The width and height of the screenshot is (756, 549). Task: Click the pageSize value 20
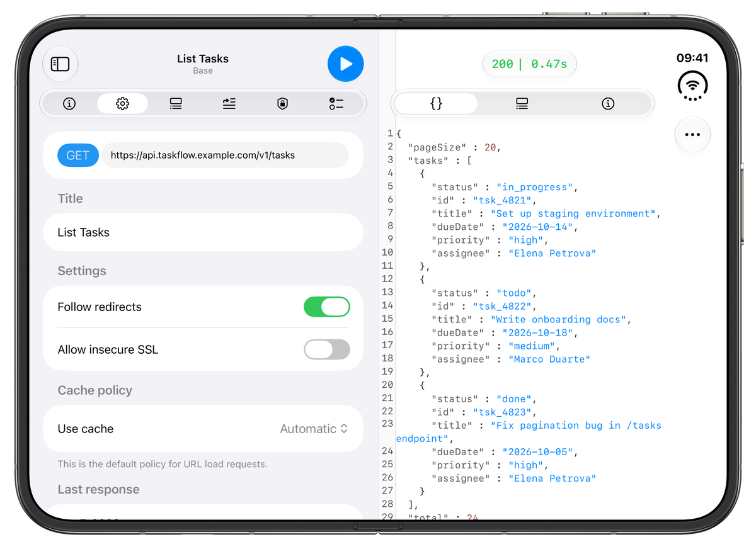pos(490,147)
